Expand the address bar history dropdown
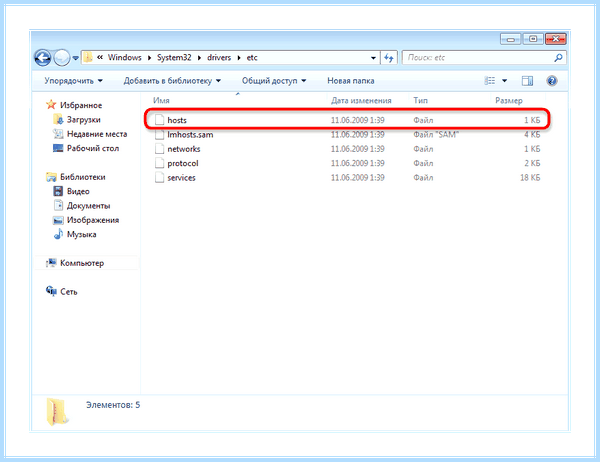 (373, 58)
